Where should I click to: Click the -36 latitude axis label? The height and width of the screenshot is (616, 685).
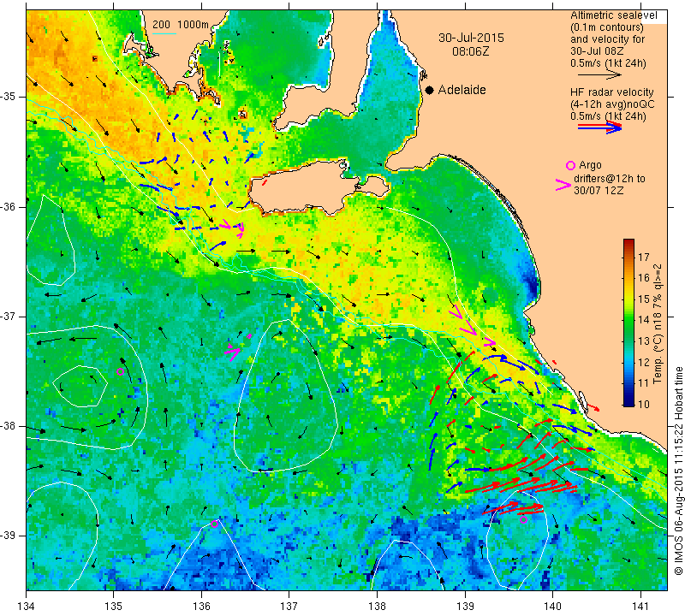pyautogui.click(x=9, y=206)
